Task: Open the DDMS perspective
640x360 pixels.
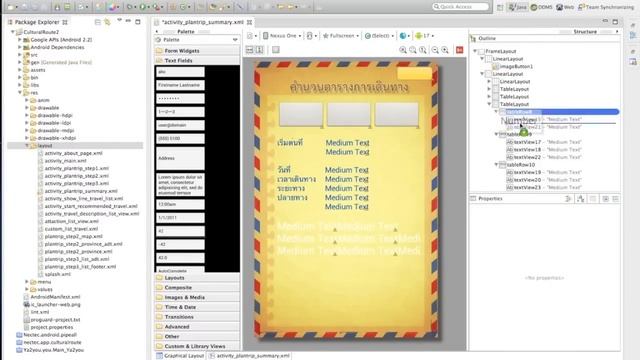Action: tap(542, 7)
